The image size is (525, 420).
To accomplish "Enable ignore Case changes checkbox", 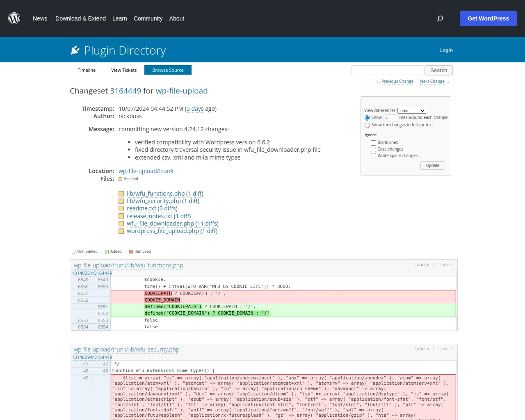I will coord(373,149).
